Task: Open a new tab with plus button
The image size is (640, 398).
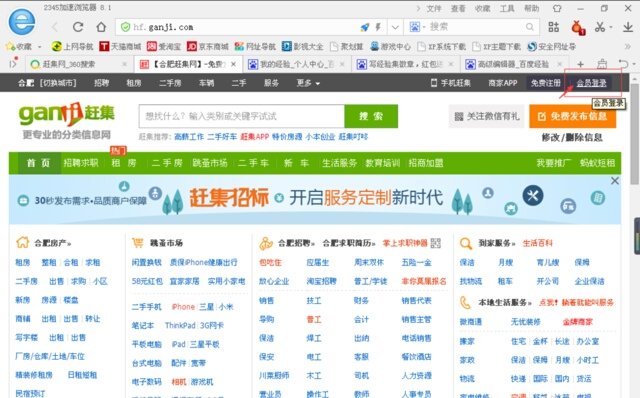Action: click(580, 64)
